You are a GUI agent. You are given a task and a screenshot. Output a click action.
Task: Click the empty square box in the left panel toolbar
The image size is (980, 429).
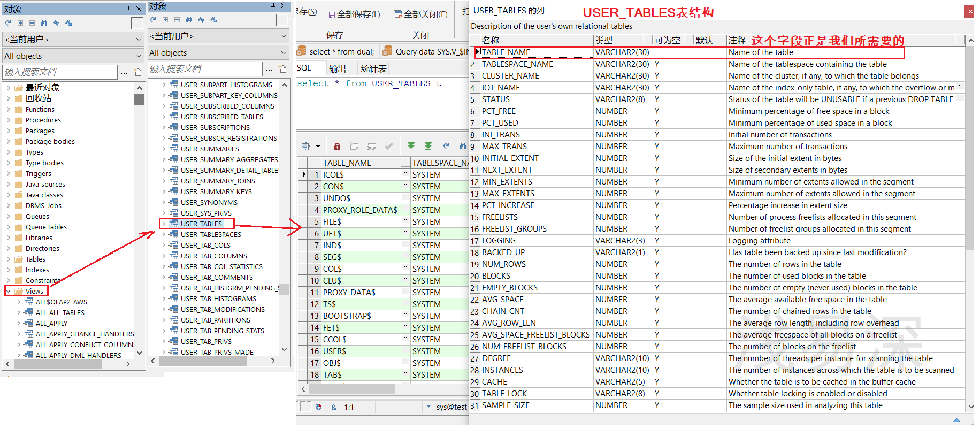tap(137, 23)
